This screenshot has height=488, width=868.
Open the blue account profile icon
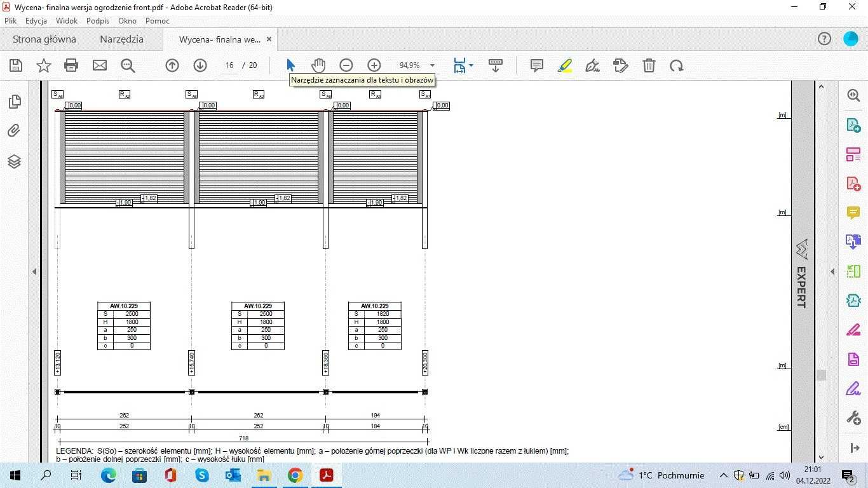tap(851, 39)
